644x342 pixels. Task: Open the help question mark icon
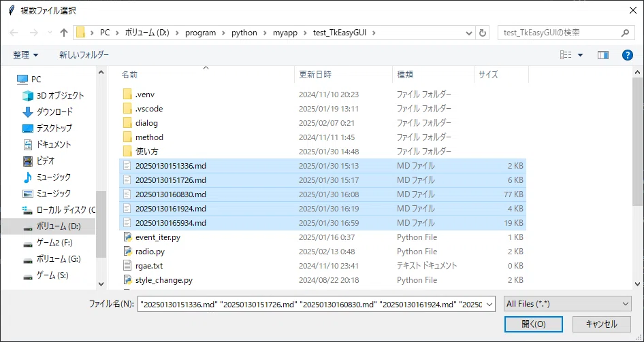tap(628, 55)
